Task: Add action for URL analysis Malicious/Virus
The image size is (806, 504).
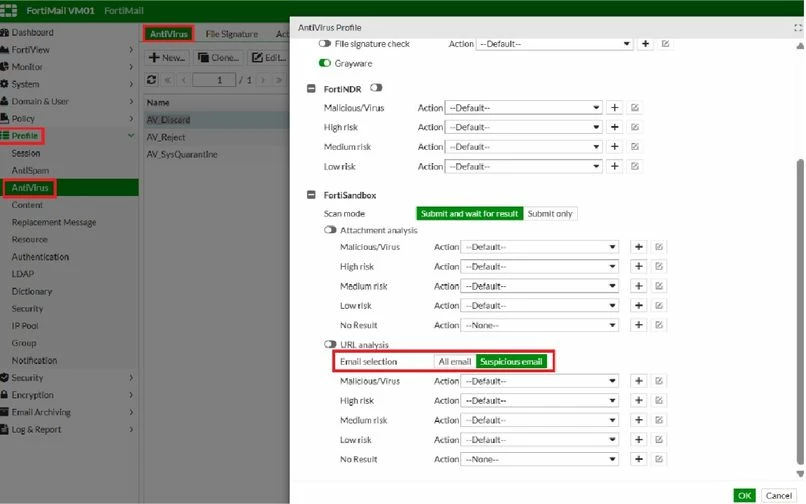Action: click(638, 381)
